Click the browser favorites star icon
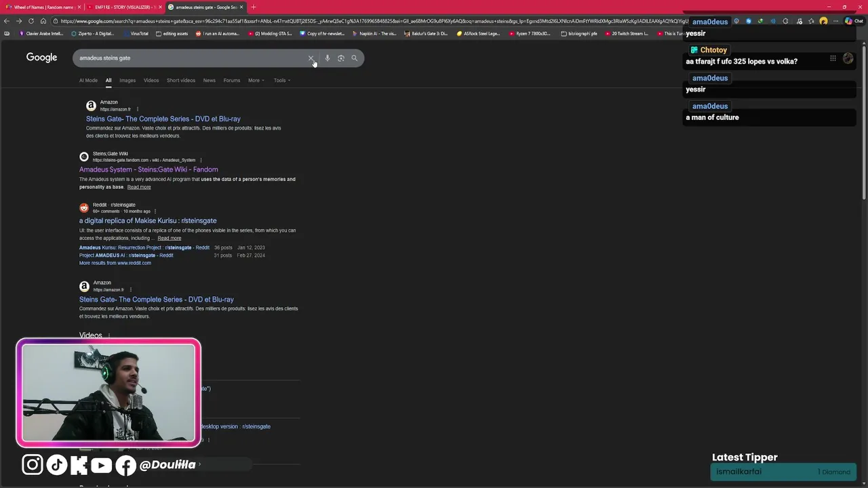Image resolution: width=868 pixels, height=488 pixels. click(x=811, y=21)
